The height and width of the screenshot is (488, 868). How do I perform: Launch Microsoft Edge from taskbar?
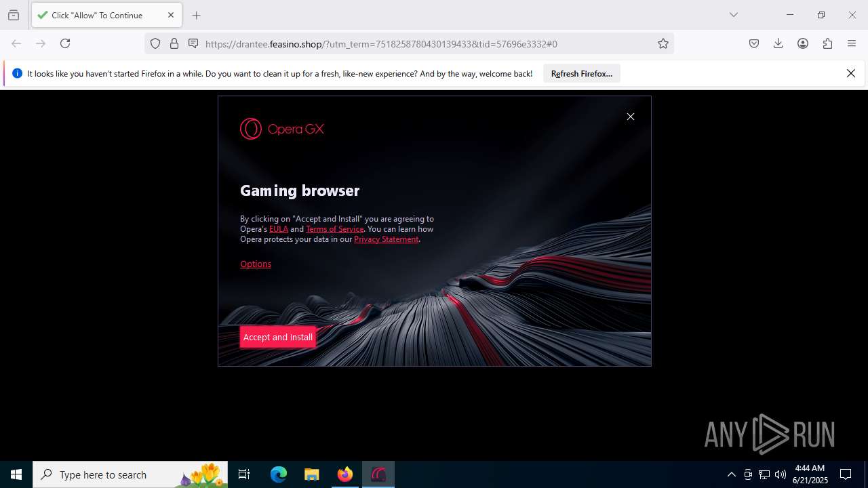[x=279, y=474]
